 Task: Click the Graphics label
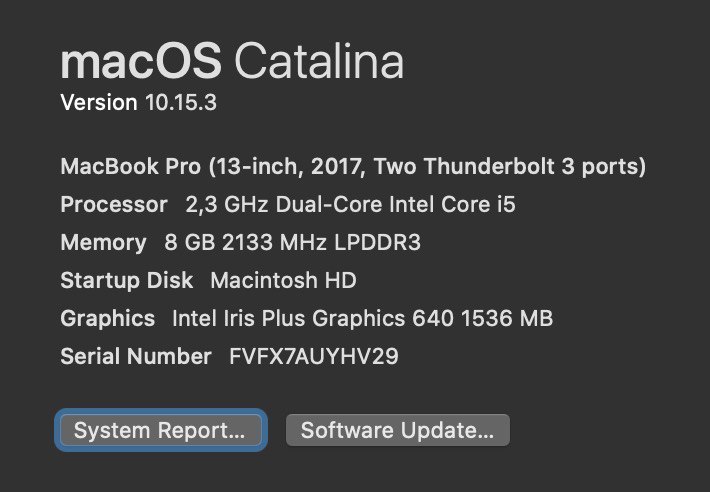108,318
